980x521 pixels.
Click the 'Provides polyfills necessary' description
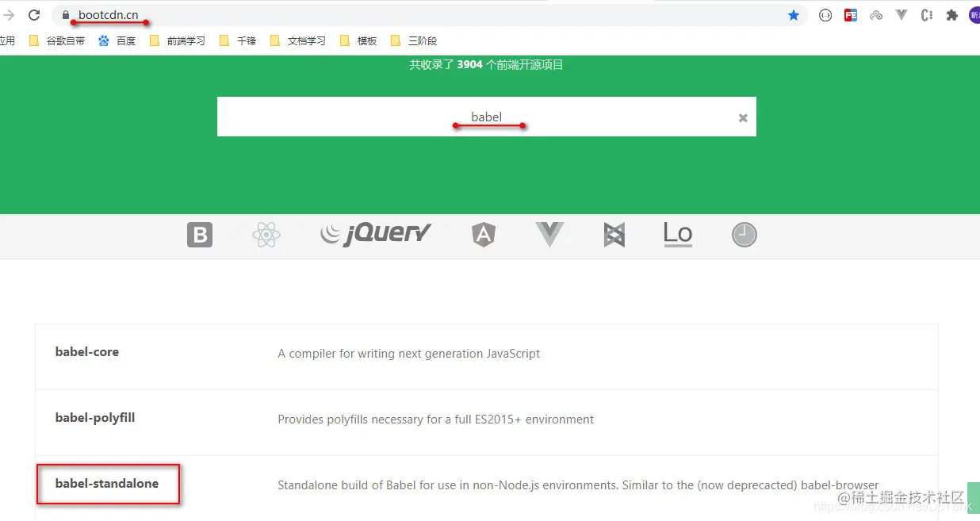pyautogui.click(x=436, y=419)
